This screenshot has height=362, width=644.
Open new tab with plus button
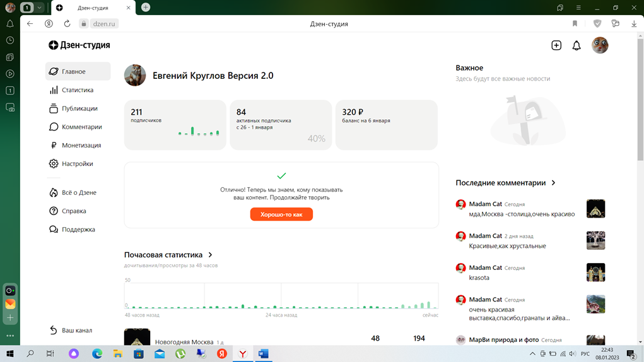[x=146, y=8]
